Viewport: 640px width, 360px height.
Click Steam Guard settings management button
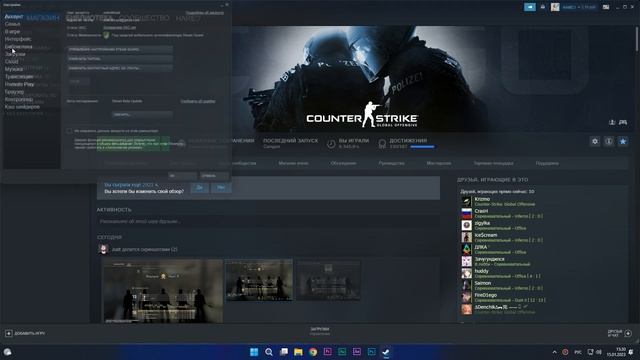120,49
